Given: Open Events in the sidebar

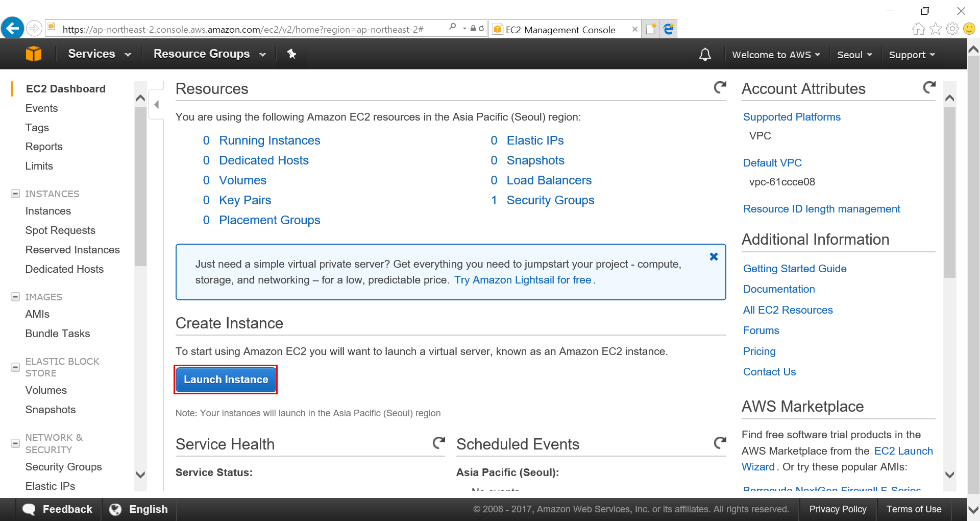Looking at the screenshot, I should 41,108.
